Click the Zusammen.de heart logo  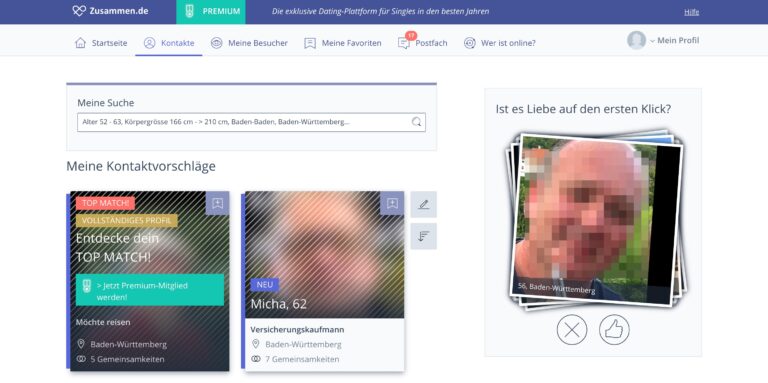pyautogui.click(x=79, y=11)
